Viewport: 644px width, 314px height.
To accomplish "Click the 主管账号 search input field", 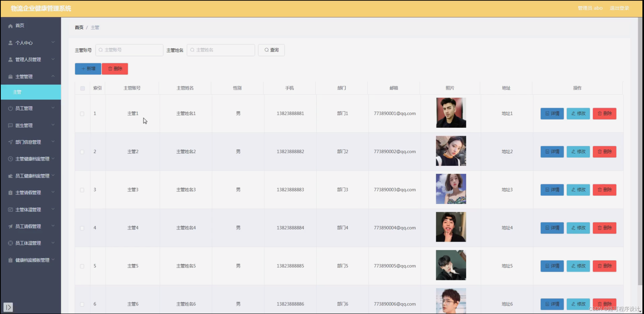I will click(x=129, y=50).
